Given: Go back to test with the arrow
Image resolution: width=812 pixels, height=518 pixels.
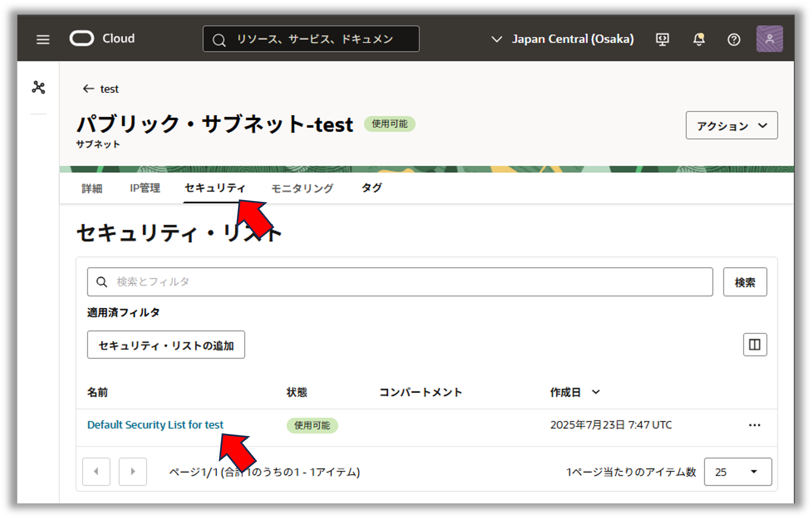Looking at the screenshot, I should (x=88, y=89).
